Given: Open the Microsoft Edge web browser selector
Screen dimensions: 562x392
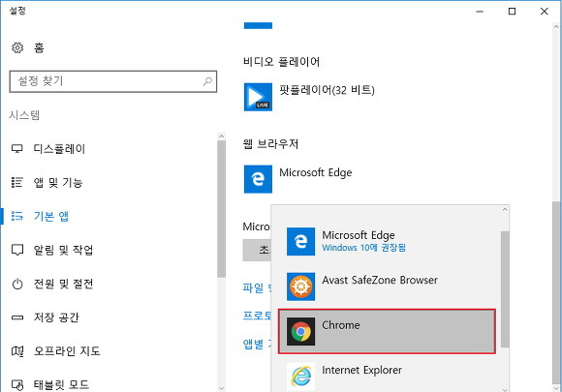Looking at the screenshot, I should point(316,172).
